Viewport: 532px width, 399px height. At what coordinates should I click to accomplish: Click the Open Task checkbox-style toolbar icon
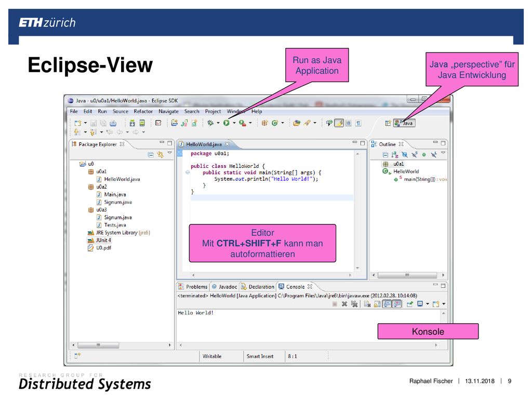coord(158,123)
